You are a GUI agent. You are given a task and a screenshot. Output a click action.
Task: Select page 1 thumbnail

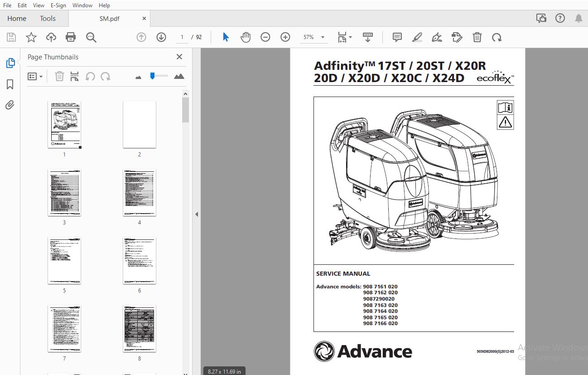64,125
